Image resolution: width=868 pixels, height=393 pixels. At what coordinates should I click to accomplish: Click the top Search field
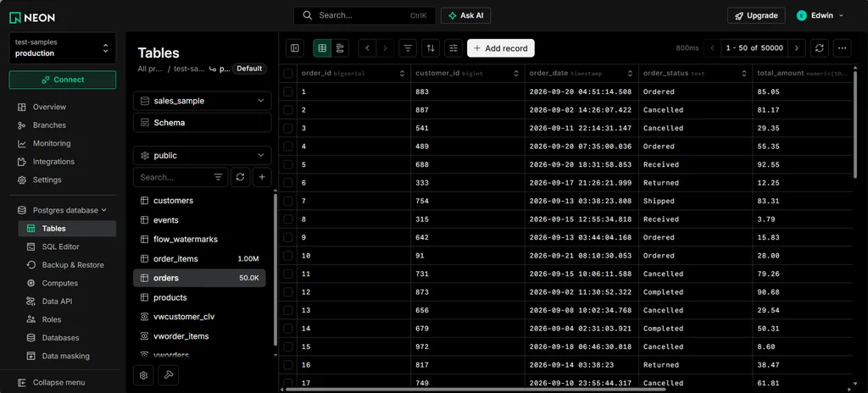(364, 15)
